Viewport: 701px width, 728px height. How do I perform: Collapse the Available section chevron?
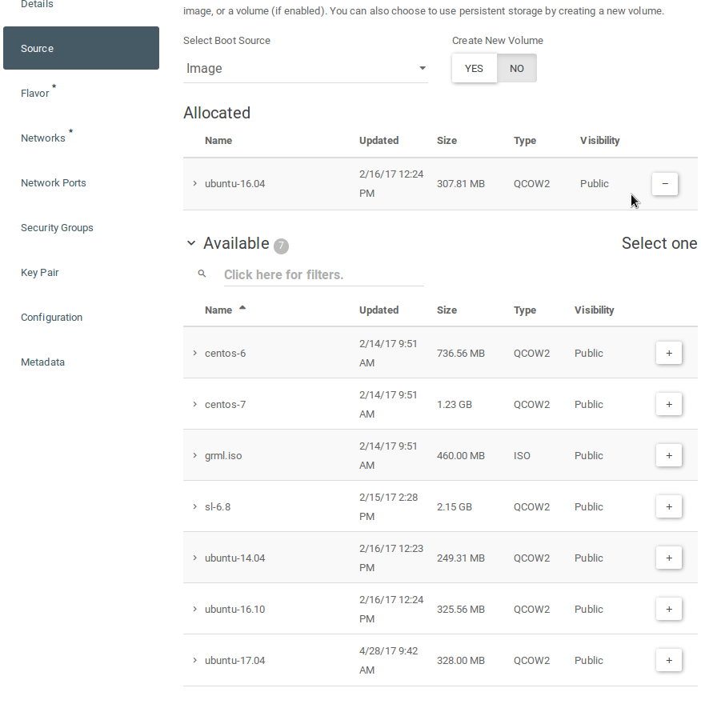[191, 243]
